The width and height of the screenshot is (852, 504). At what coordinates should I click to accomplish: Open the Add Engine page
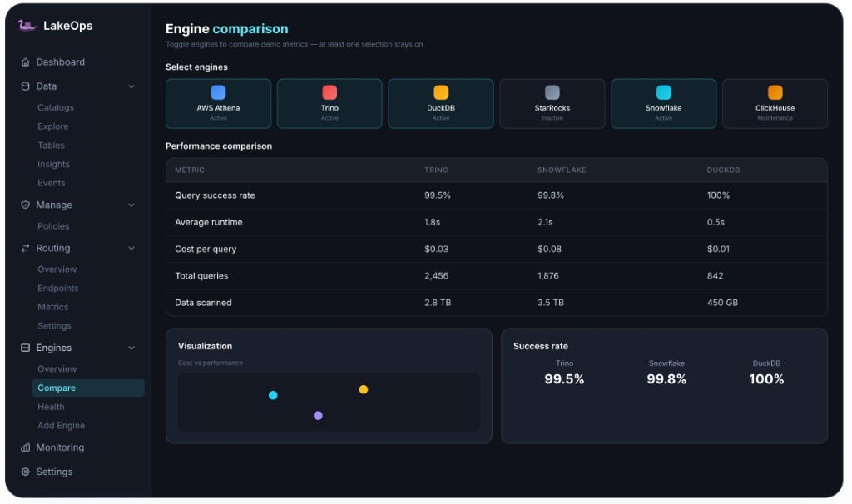61,425
